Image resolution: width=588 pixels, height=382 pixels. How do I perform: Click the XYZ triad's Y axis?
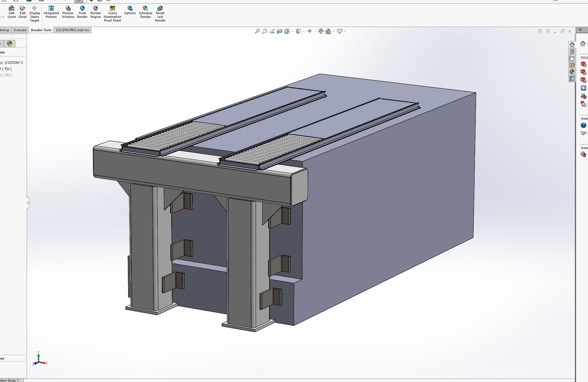[39, 357]
